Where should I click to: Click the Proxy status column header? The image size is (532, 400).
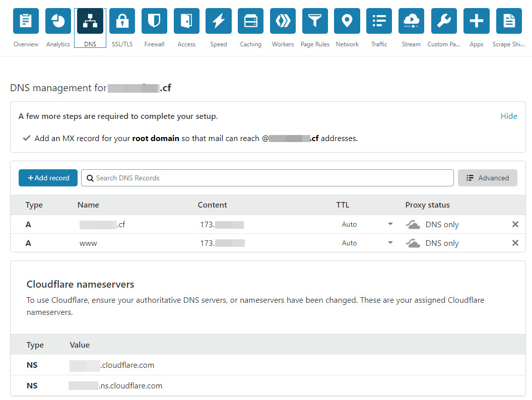click(428, 205)
